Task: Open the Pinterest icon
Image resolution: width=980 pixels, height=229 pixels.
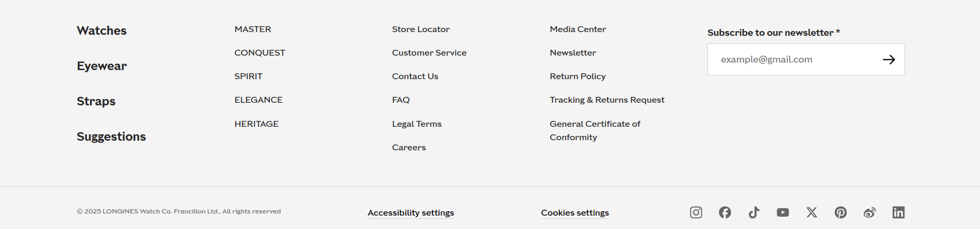Action: point(841,212)
